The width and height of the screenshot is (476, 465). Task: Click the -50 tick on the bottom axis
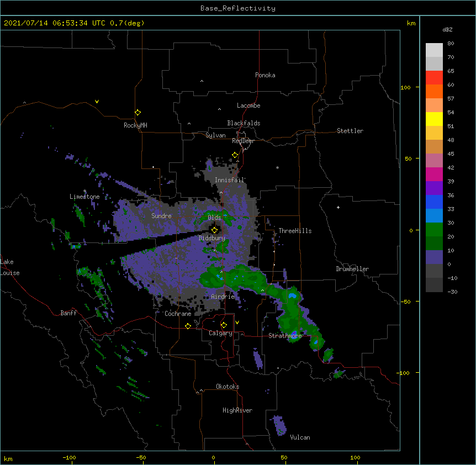(x=141, y=457)
